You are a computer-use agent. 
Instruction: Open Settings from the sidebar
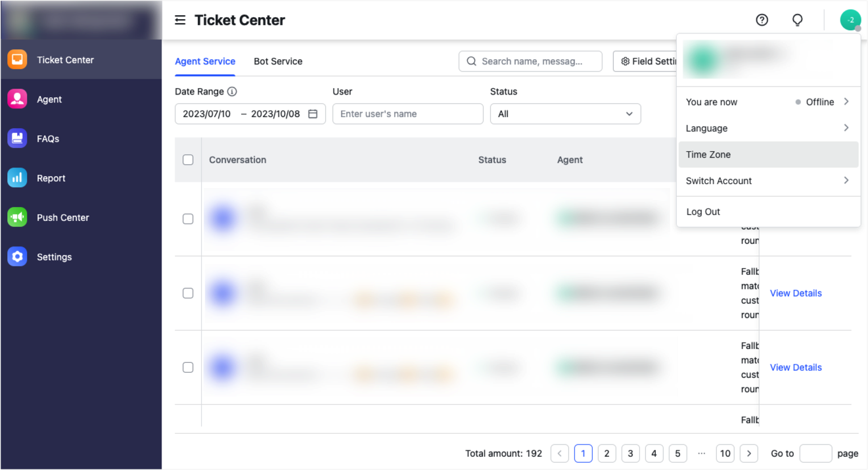click(16, 256)
